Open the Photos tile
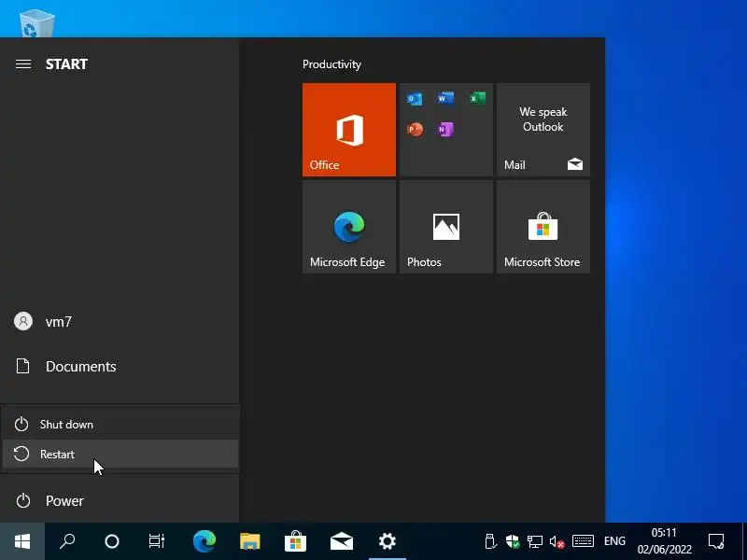747x560 pixels. tap(446, 227)
